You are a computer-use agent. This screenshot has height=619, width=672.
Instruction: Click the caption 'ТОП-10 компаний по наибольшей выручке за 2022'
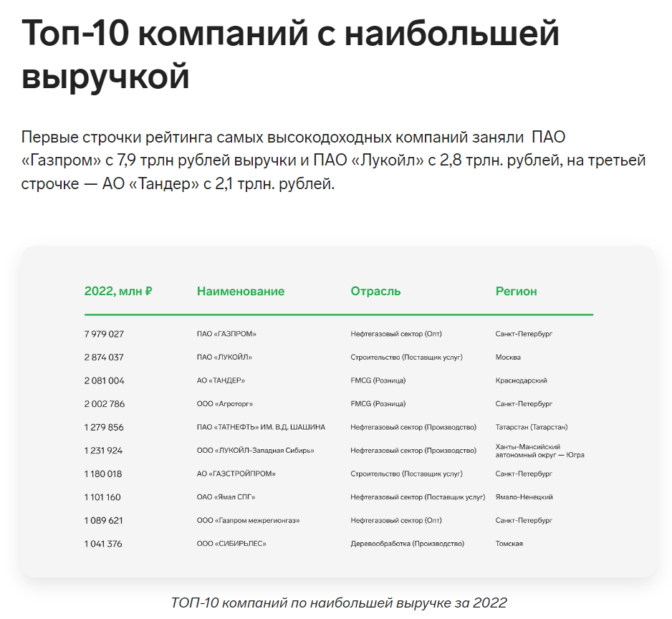[x=339, y=603]
